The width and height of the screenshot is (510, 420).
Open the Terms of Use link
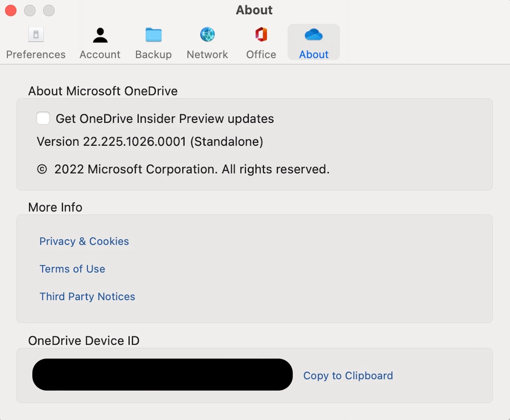[72, 269]
